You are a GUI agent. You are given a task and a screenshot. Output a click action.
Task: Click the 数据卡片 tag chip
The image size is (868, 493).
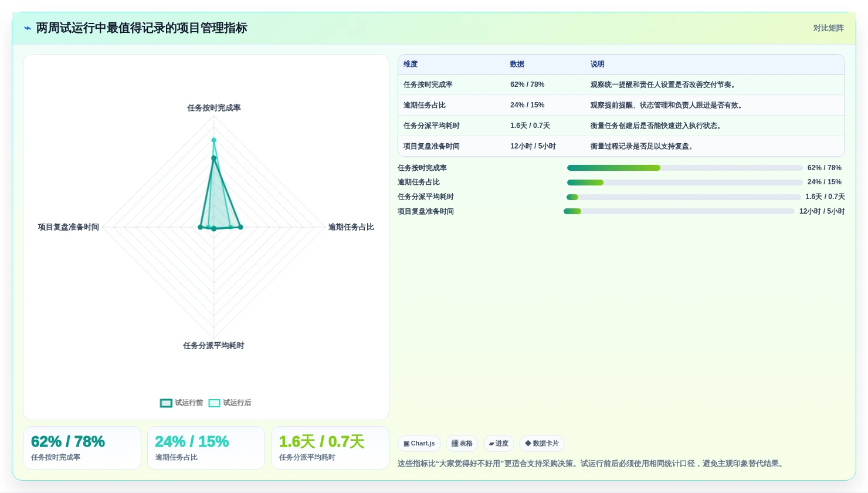point(542,444)
